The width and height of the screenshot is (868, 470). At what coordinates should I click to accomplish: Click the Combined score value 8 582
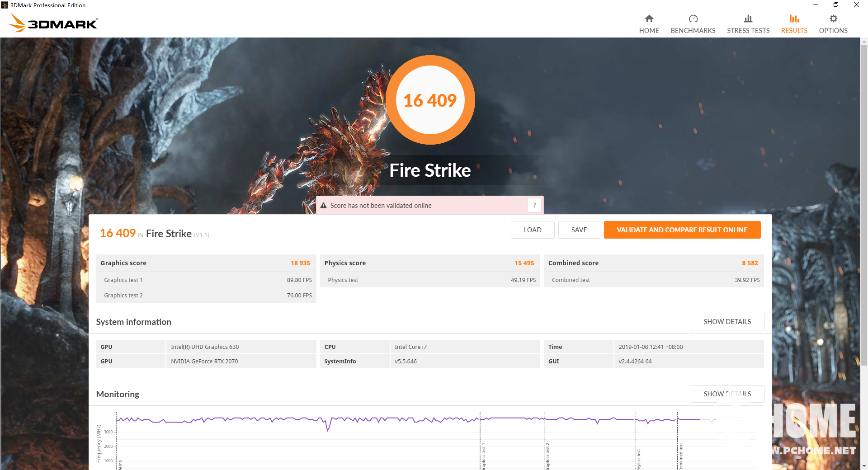tap(750, 263)
